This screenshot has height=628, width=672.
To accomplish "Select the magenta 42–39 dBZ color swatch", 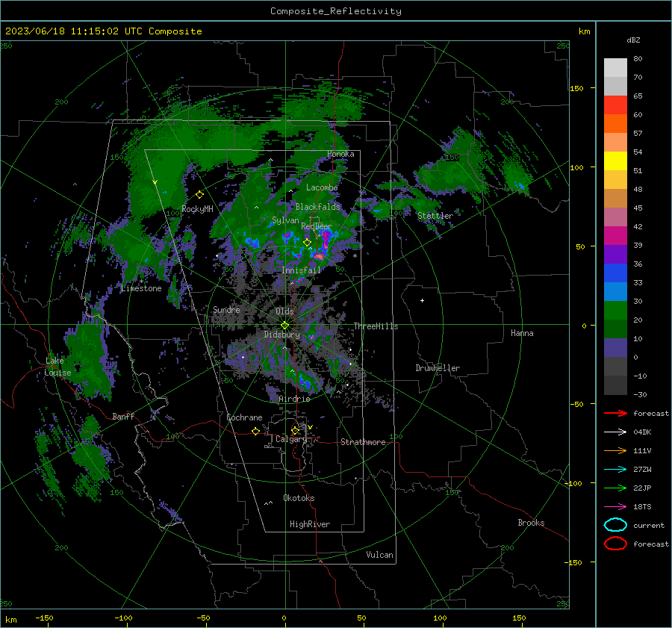I will click(x=615, y=236).
